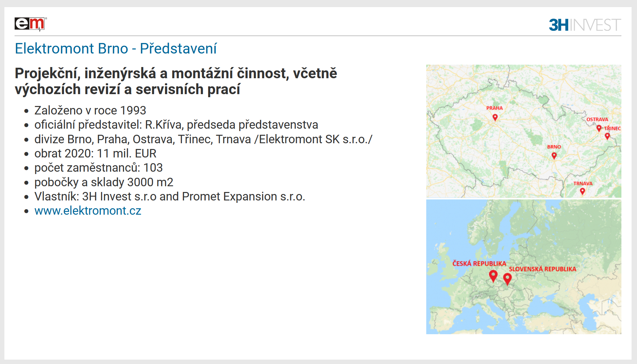This screenshot has width=637, height=364.
Task: Click the OSTRAVA label on the map
Action: [597, 120]
